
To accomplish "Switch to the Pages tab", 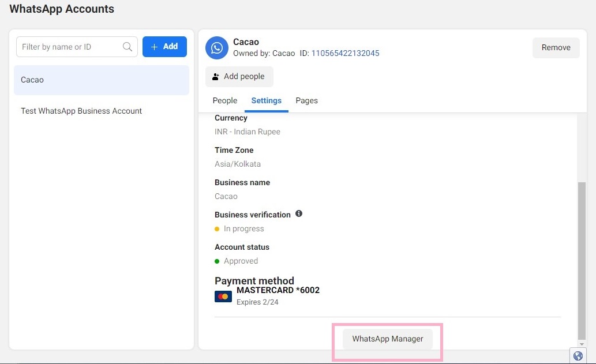I will pyautogui.click(x=307, y=101).
